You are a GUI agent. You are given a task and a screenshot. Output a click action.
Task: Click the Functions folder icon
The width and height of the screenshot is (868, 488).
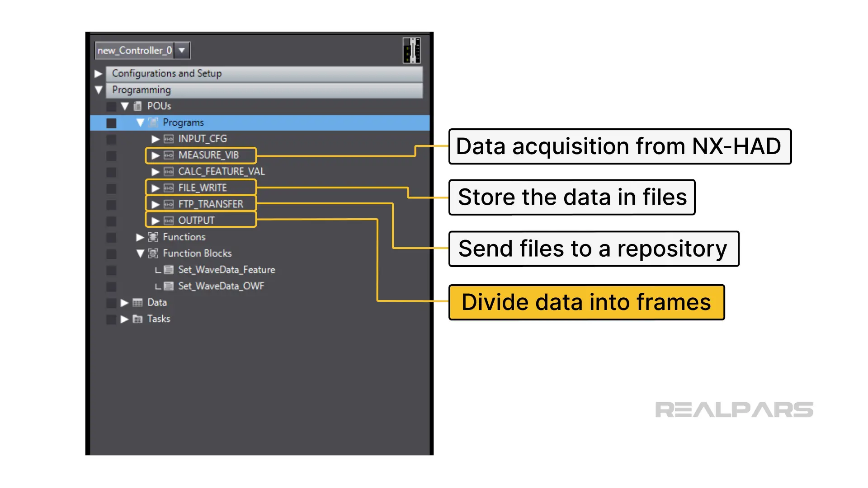(x=153, y=237)
